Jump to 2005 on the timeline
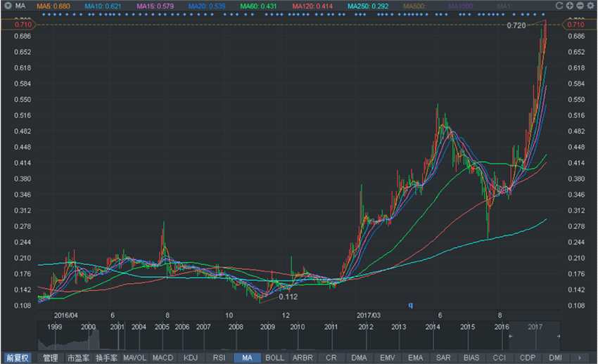 click(x=162, y=327)
